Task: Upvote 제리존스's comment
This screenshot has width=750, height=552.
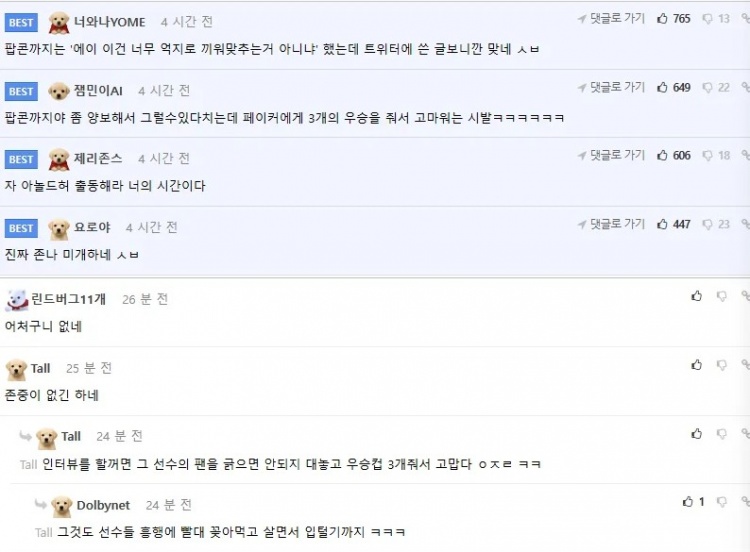Action: coord(662,156)
